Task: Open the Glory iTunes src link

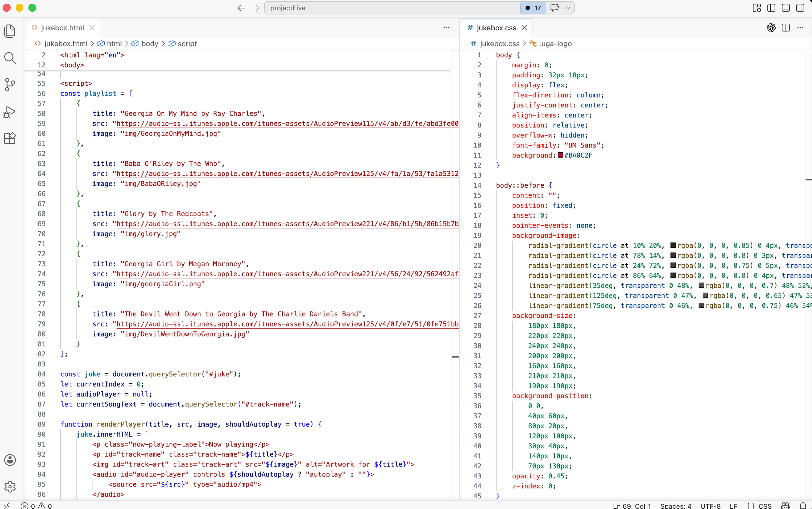Action: (x=287, y=224)
